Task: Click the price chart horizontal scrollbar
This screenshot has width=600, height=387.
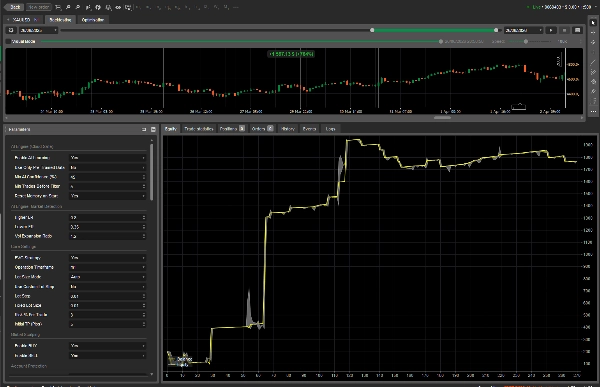Action: click(442, 118)
